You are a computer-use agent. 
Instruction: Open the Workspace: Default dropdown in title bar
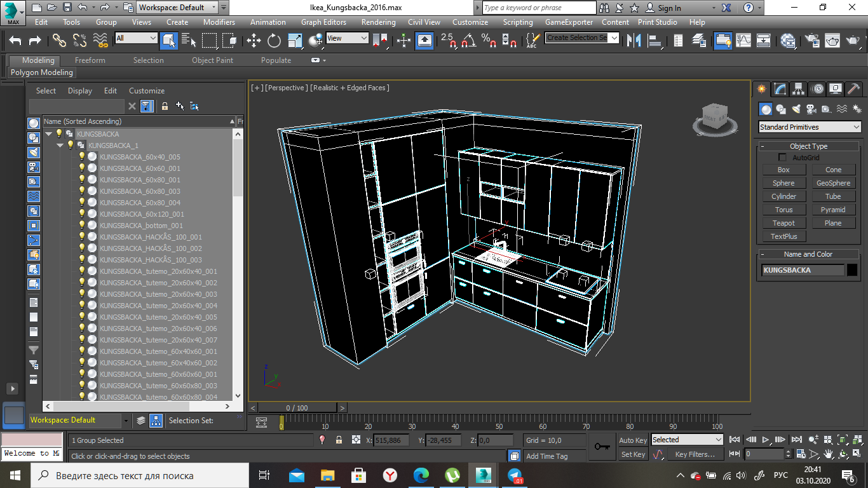coord(178,8)
